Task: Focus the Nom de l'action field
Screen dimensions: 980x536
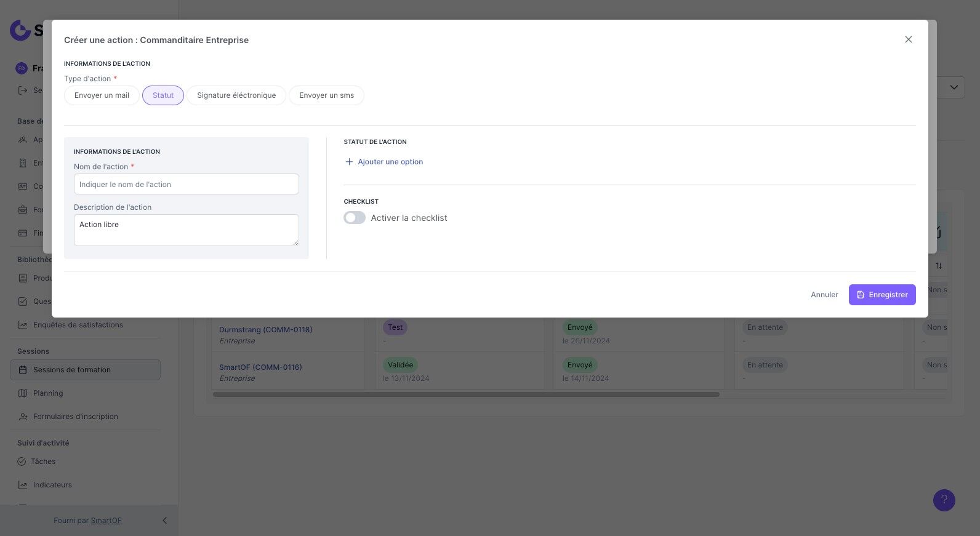Action: click(187, 184)
